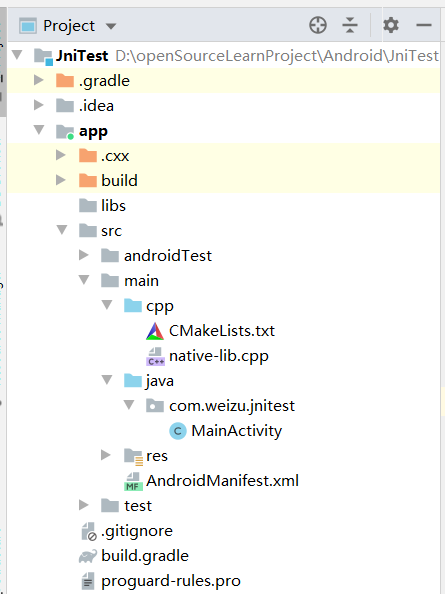Select the .gitignore file

tap(127, 531)
